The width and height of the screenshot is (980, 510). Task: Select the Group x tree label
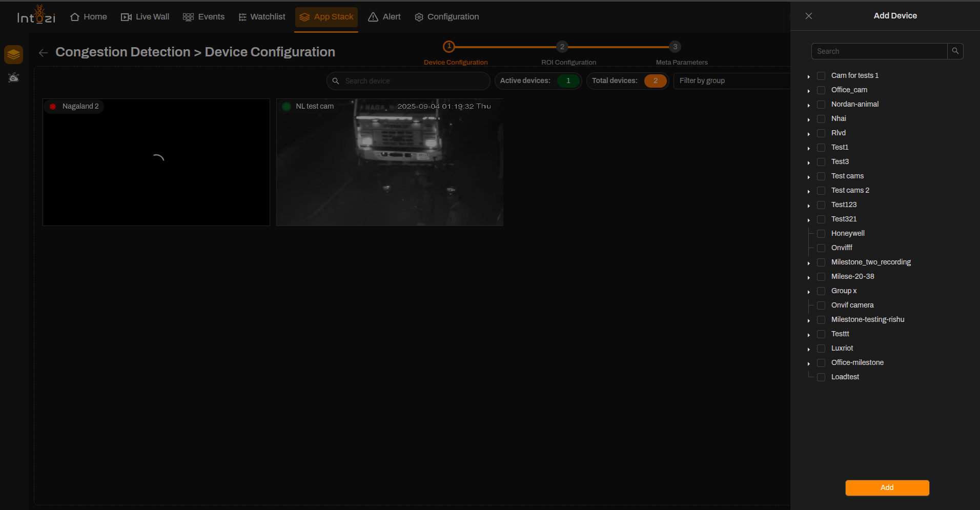pyautogui.click(x=844, y=291)
